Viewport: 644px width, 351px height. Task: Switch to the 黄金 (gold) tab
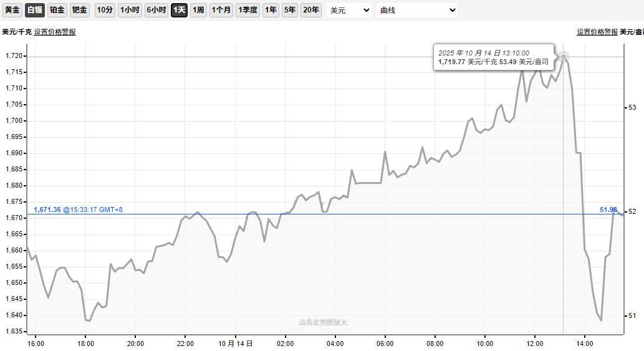click(x=12, y=10)
